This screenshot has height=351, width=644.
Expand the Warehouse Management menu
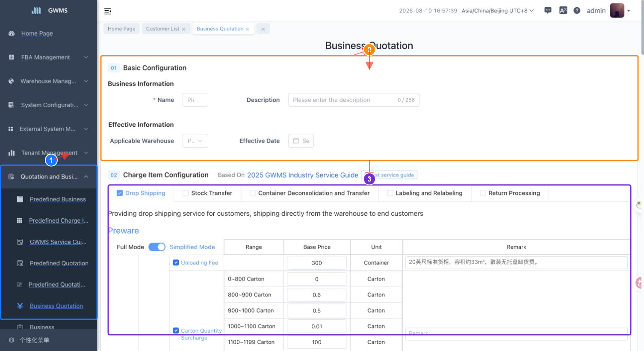click(x=86, y=81)
